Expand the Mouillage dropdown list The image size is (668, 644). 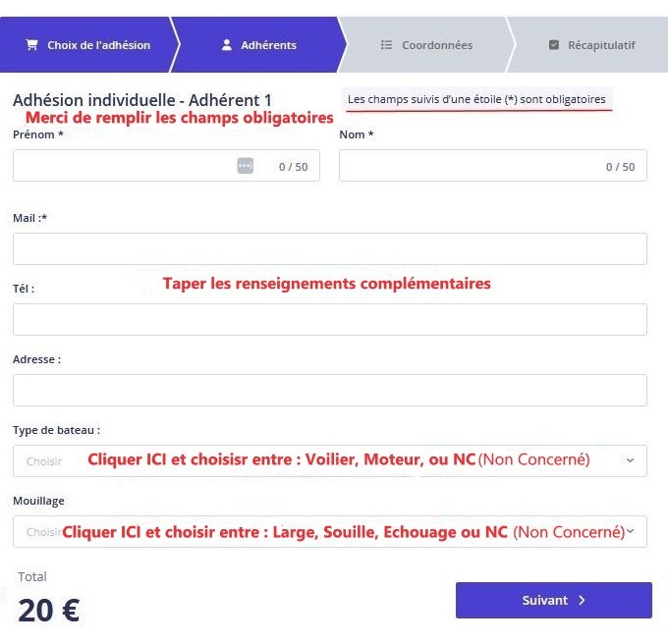(x=329, y=532)
